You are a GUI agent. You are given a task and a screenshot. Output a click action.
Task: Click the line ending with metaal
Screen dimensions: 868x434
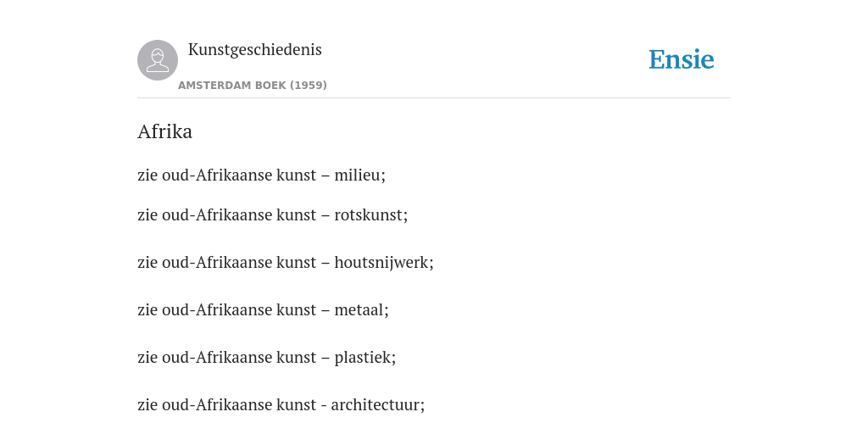[x=263, y=310]
